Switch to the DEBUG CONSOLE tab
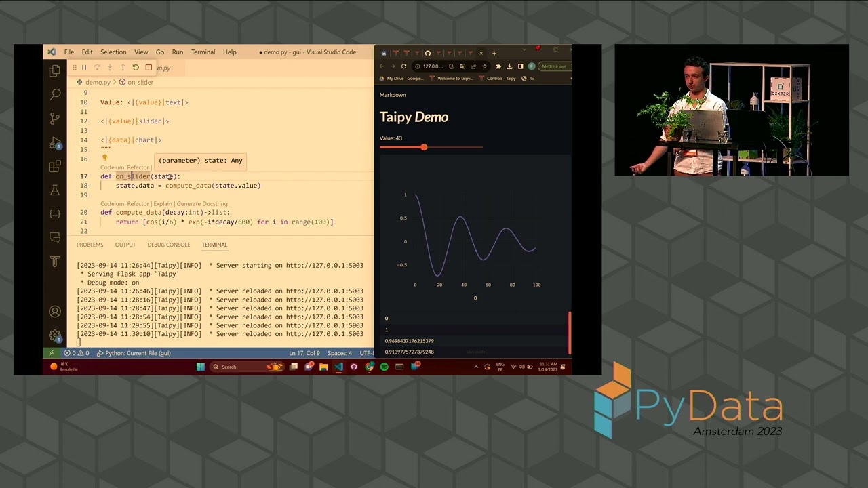 tap(169, 245)
